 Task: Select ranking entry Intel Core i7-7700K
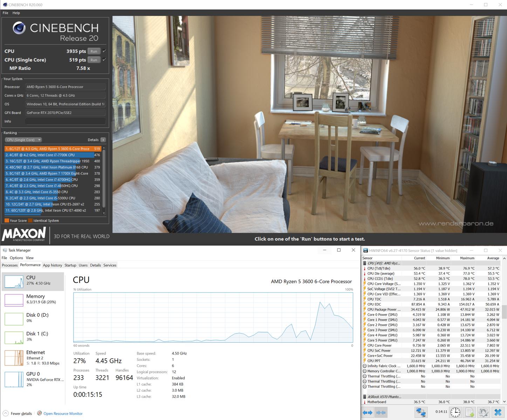(53, 155)
